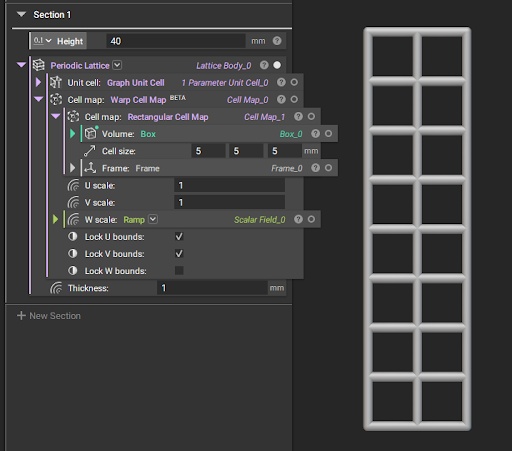Click the Frame_0 label
This screenshot has height=451, width=512.
click(x=287, y=168)
